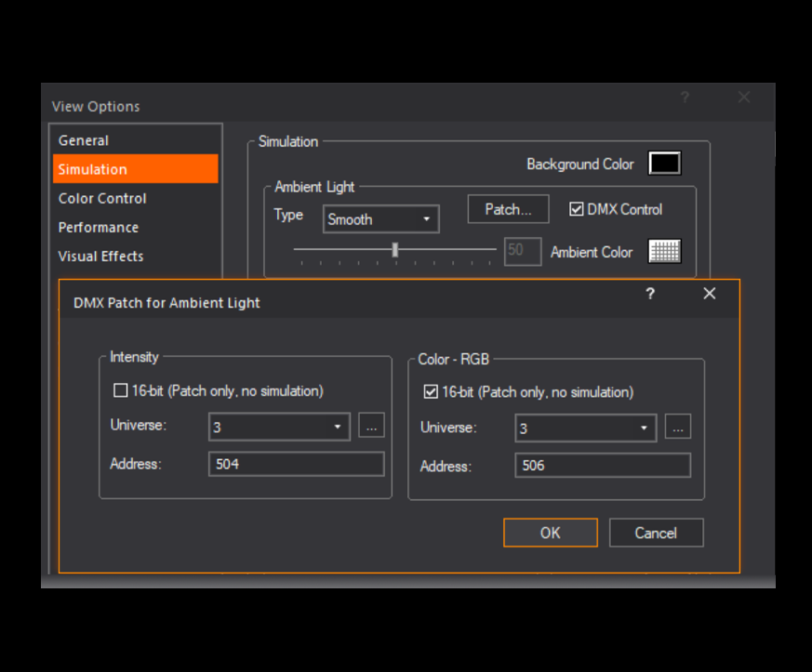Change the simulation Background Color swatch
Screen dimensions: 812x672
tap(664, 163)
